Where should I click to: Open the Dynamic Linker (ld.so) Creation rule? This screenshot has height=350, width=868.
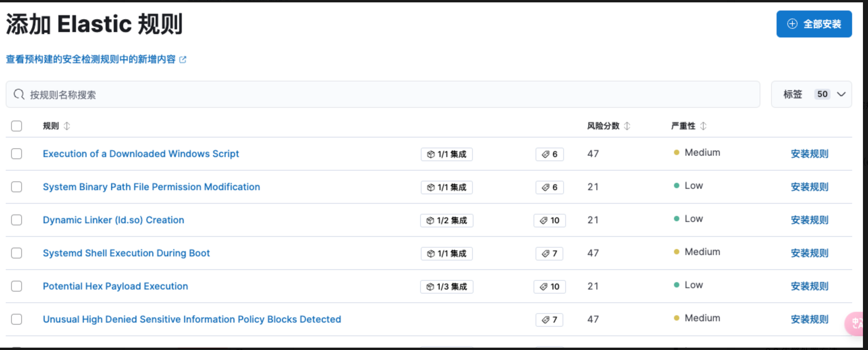[113, 220]
